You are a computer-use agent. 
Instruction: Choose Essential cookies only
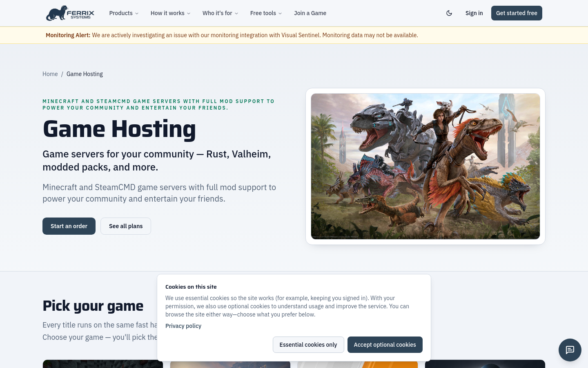[x=308, y=345]
